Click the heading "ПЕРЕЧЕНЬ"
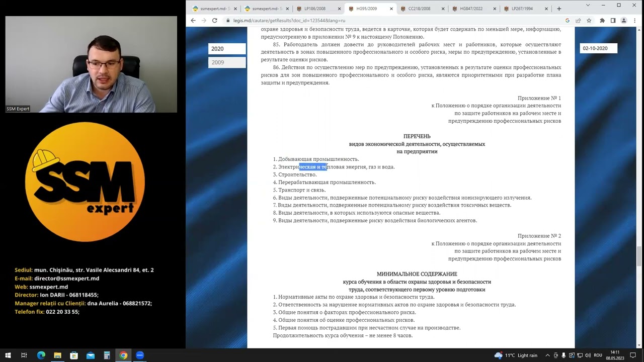The height and width of the screenshot is (362, 644). 417,136
